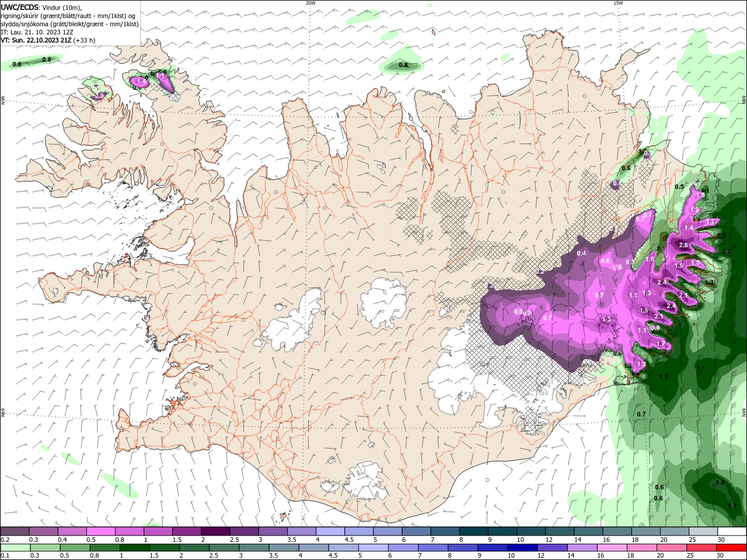The height and width of the screenshot is (560, 747).
Task: Click the '0.6' value in the far top-left green streak
Action: coord(17,64)
